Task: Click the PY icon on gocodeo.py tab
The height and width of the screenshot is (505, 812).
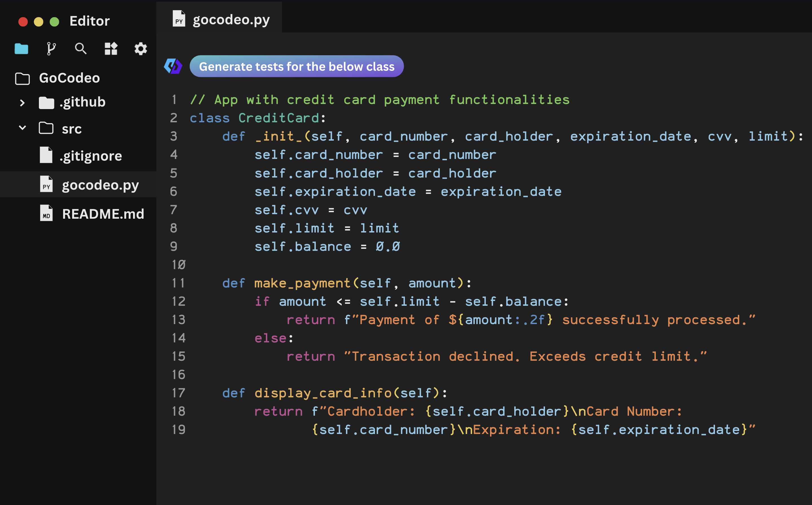Action: [179, 19]
